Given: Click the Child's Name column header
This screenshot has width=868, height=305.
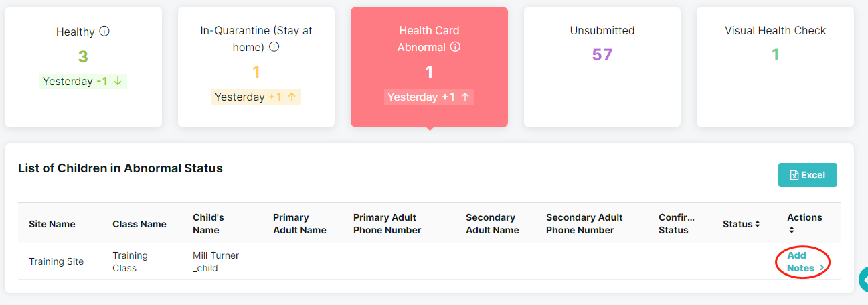Looking at the screenshot, I should click(x=208, y=223).
